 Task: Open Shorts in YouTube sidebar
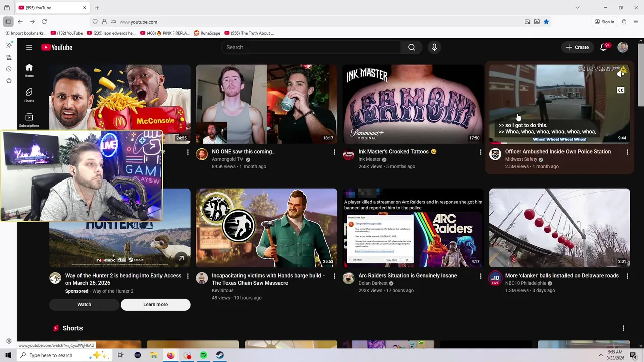point(29,95)
